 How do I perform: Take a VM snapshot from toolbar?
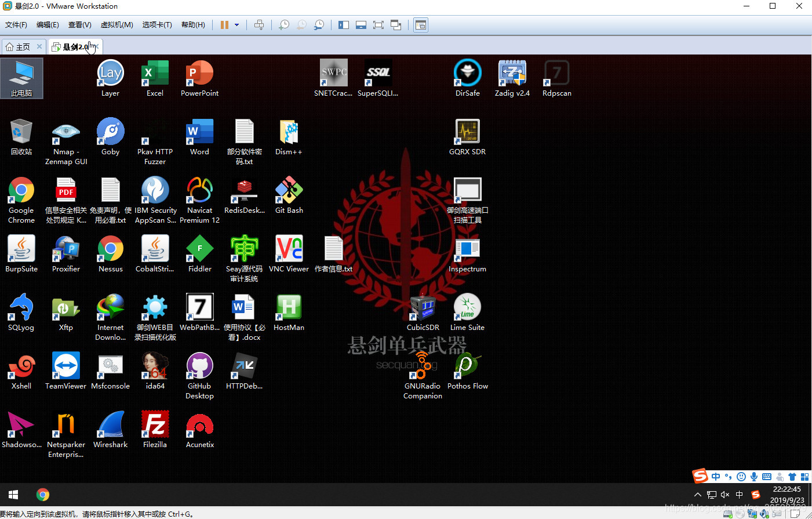(x=284, y=25)
